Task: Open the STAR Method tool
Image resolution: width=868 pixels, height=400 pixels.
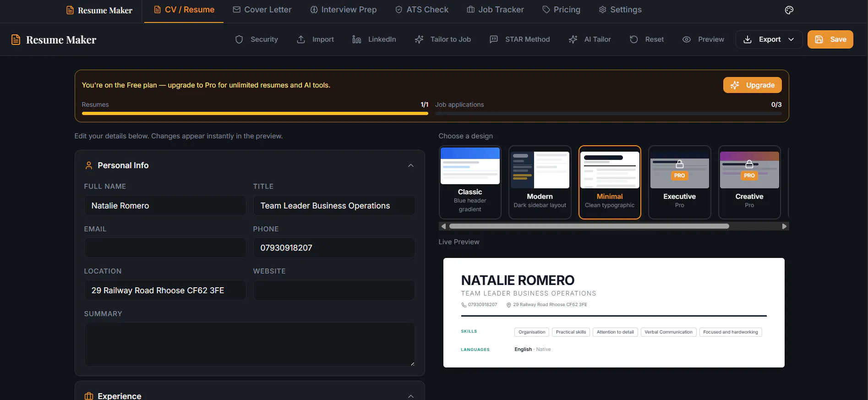Action: (519, 39)
